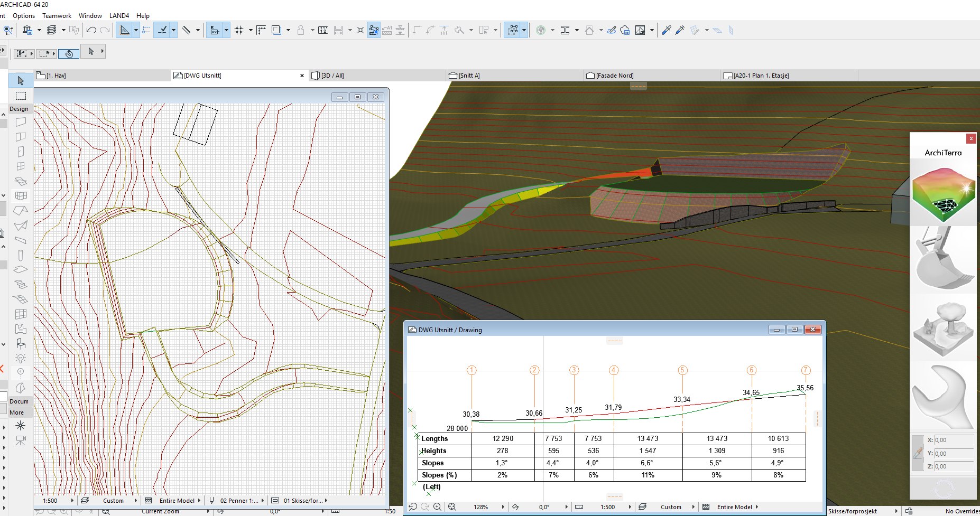Click the X coordinate input field
This screenshot has width=980, height=516.
[953, 440]
